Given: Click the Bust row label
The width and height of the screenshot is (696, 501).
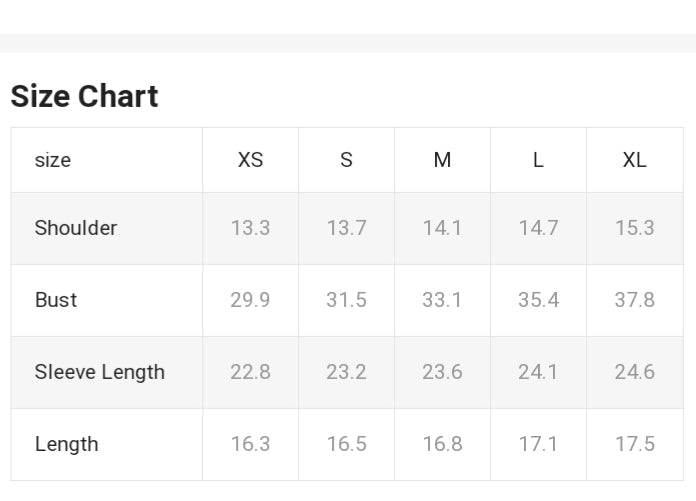Looking at the screenshot, I should pyautogui.click(x=56, y=300).
